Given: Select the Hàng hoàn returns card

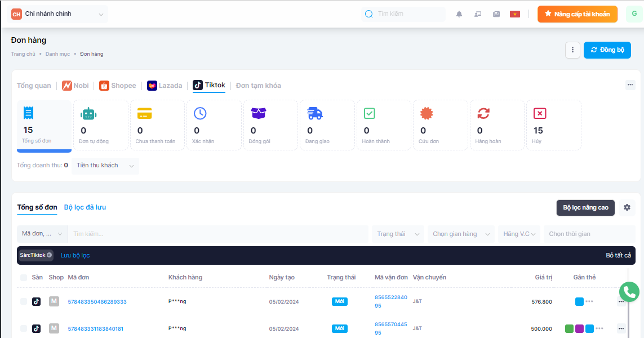Looking at the screenshot, I should tap(497, 125).
